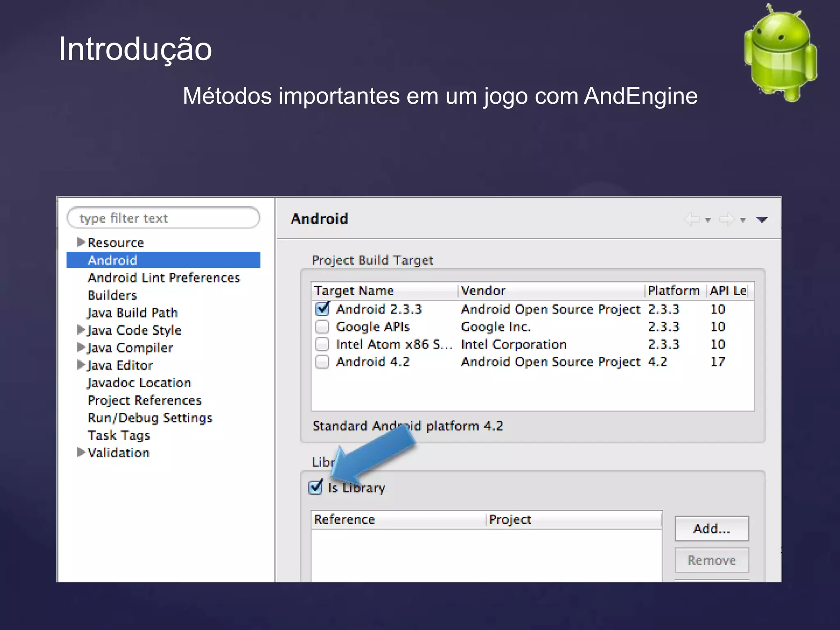Screen dimensions: 840x630
Task: Click the forward navigation arrow icon
Action: pyautogui.click(x=727, y=219)
